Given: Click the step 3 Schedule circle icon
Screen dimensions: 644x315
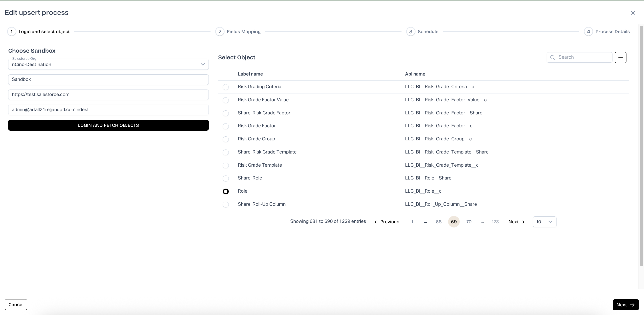Looking at the screenshot, I should [411, 32].
